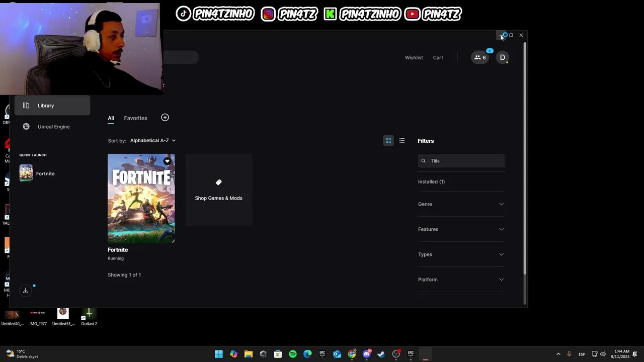Switch to the All tab

pos(111,118)
